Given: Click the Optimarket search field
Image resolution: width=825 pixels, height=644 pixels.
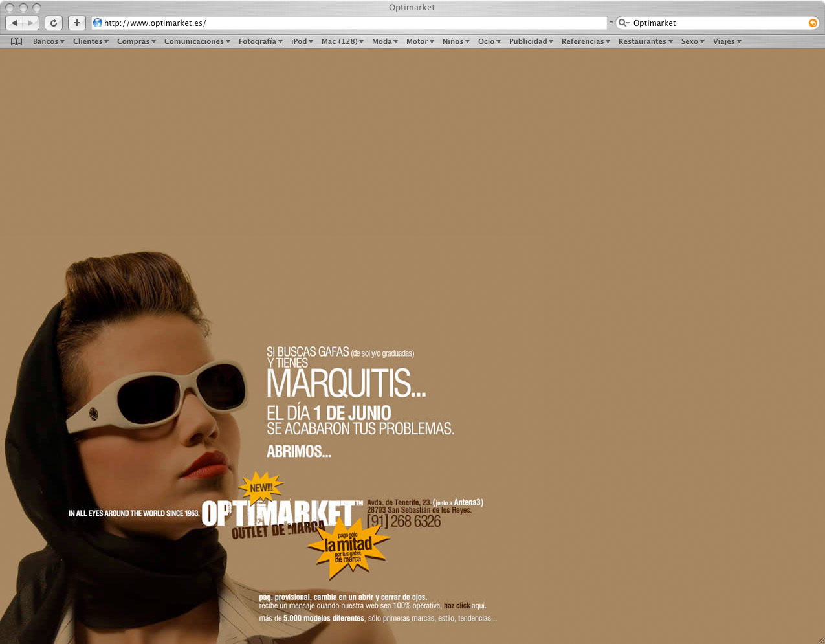Looking at the screenshot, I should point(717,23).
